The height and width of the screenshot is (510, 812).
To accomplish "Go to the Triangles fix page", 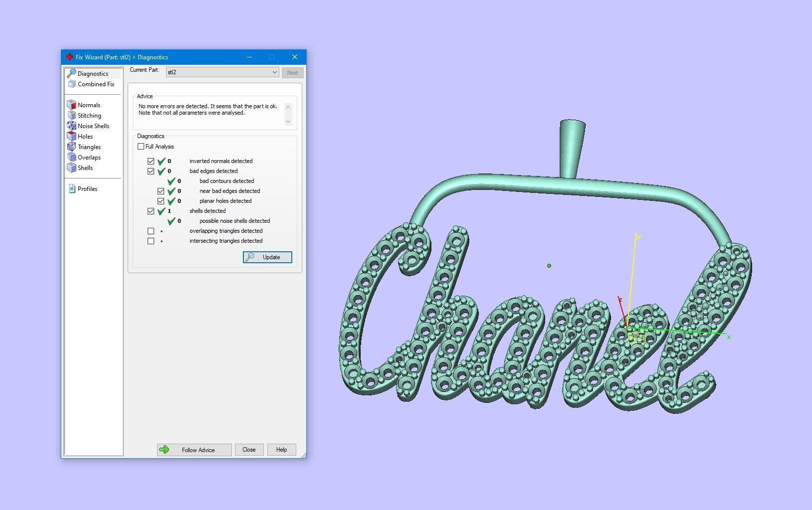I will coord(89,147).
